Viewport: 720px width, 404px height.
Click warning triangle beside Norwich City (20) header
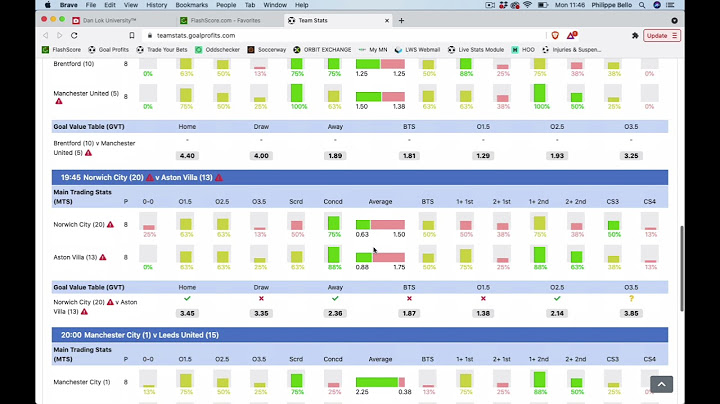coord(150,178)
